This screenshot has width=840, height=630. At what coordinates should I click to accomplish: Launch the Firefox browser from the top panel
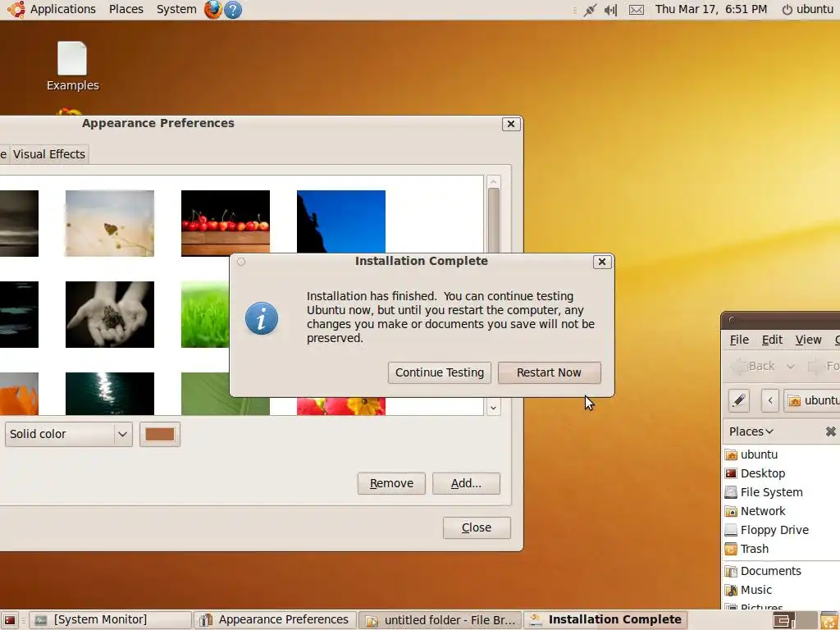(212, 10)
